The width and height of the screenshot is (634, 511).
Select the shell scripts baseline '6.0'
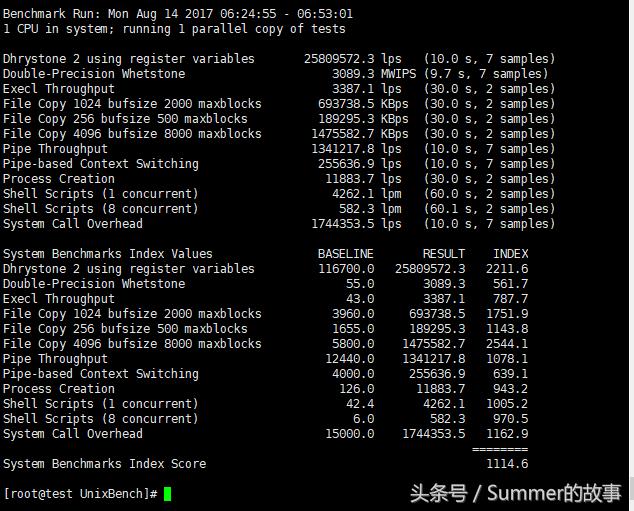[x=363, y=418]
